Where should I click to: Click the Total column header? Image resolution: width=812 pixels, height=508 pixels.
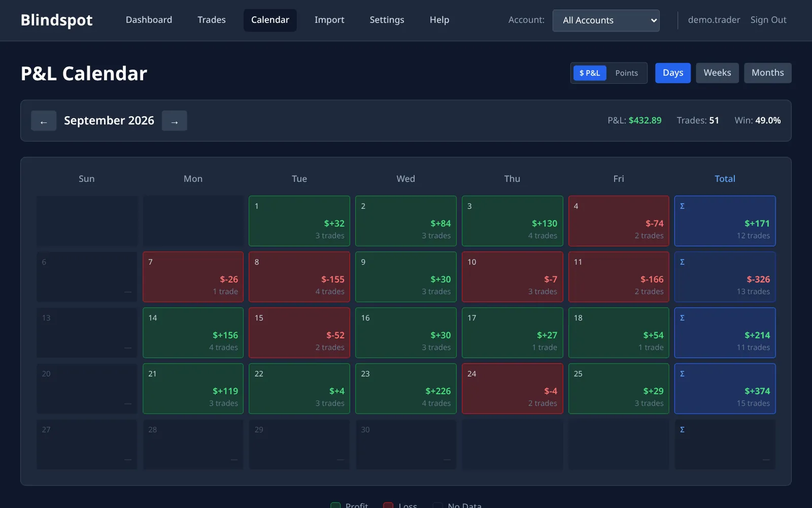(725, 179)
